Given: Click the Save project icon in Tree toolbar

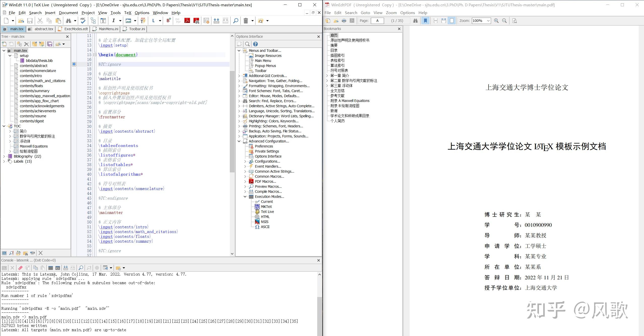Looking at the screenshot, I should (x=50, y=44).
